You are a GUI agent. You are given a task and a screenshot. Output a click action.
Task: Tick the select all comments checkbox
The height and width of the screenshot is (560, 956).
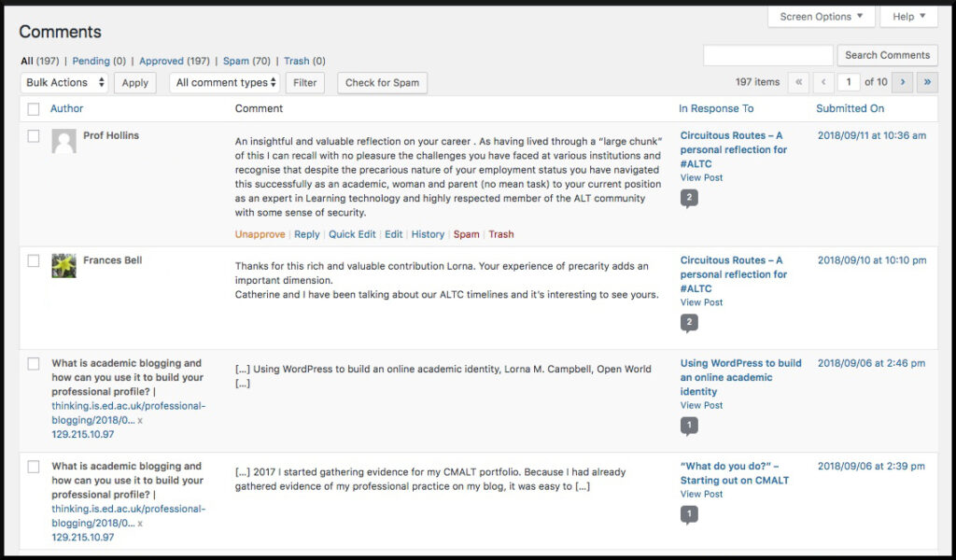click(x=34, y=109)
